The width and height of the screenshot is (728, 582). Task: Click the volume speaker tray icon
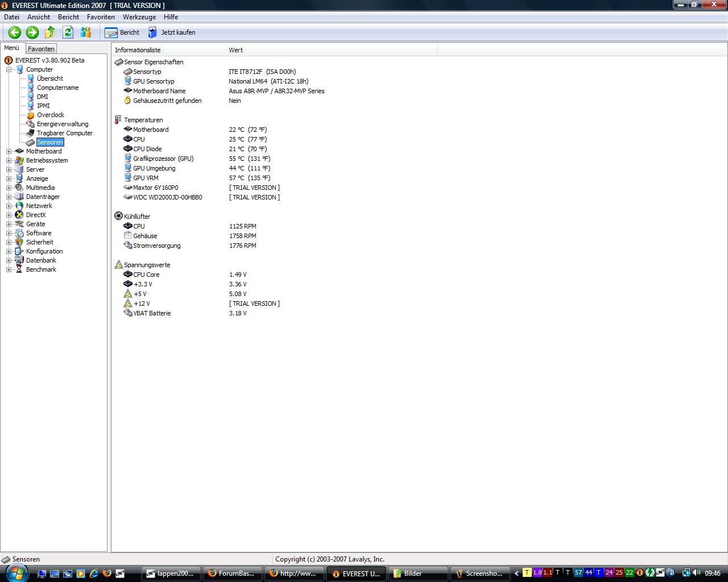coord(697,573)
